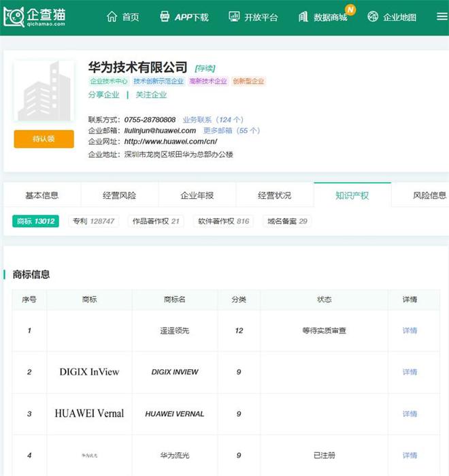Select the 知识产权 tab
The height and width of the screenshot is (476, 449).
click(x=352, y=195)
